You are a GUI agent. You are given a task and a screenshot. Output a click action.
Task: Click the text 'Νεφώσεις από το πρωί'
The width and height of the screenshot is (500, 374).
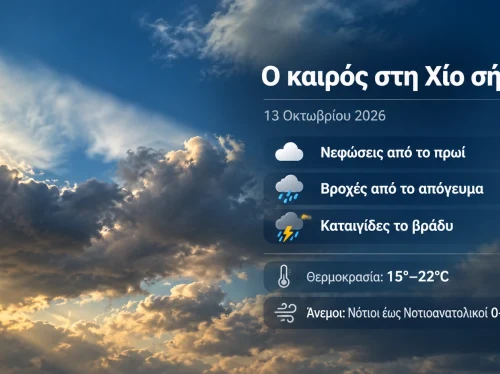pyautogui.click(x=393, y=152)
